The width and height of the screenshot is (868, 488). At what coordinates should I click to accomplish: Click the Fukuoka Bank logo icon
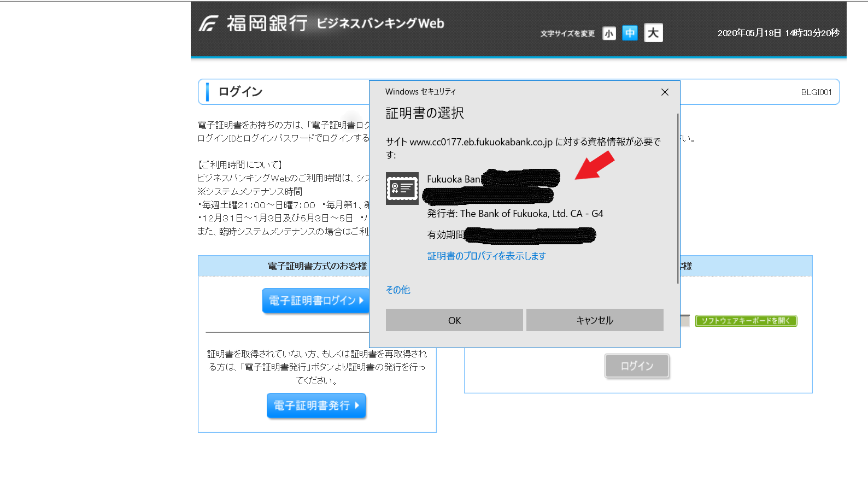[x=208, y=23]
